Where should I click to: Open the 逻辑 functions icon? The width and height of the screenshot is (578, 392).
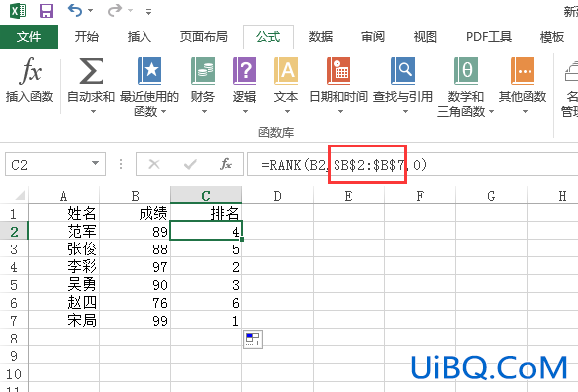[244, 71]
